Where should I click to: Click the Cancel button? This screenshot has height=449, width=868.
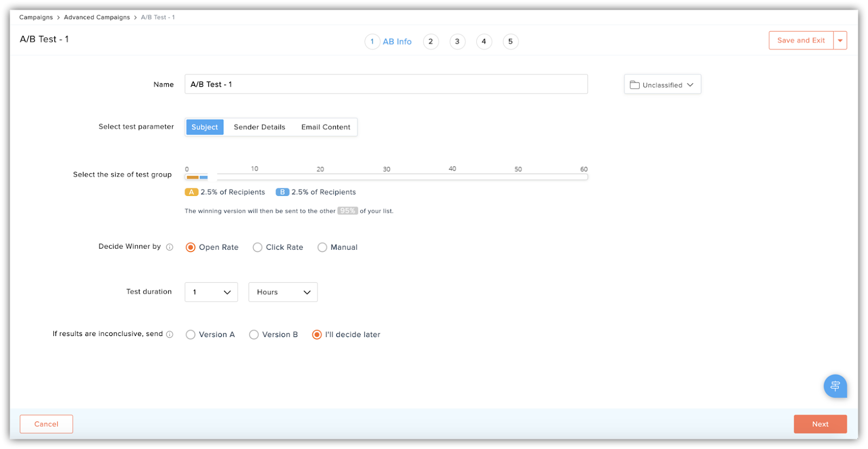[46, 424]
